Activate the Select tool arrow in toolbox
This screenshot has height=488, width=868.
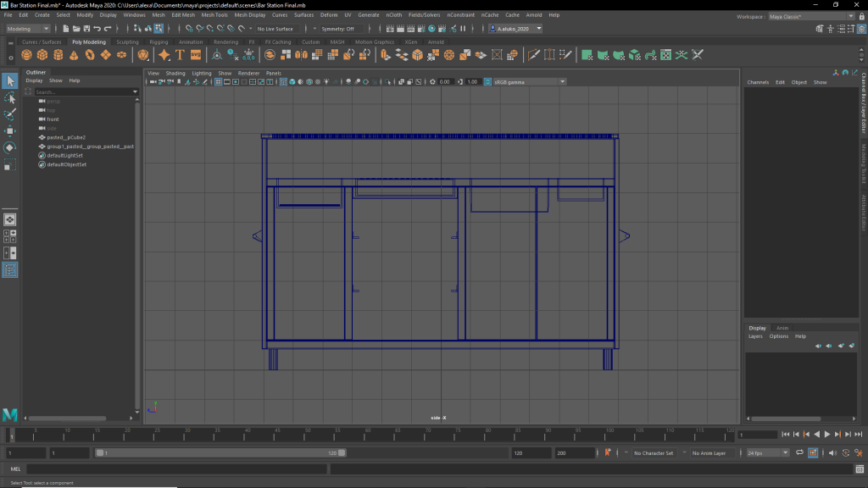point(10,80)
